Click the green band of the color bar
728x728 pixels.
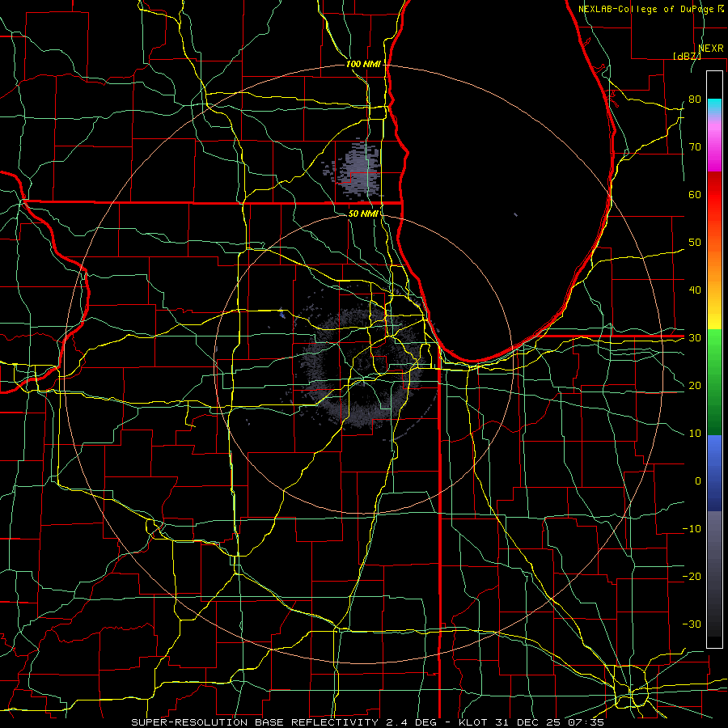[x=714, y=382]
